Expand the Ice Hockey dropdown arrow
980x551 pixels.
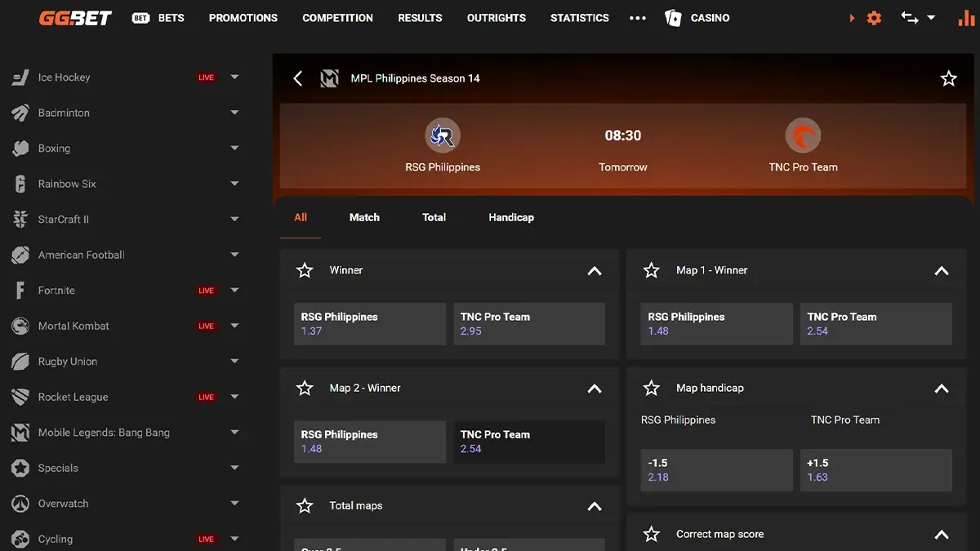pyautogui.click(x=234, y=78)
